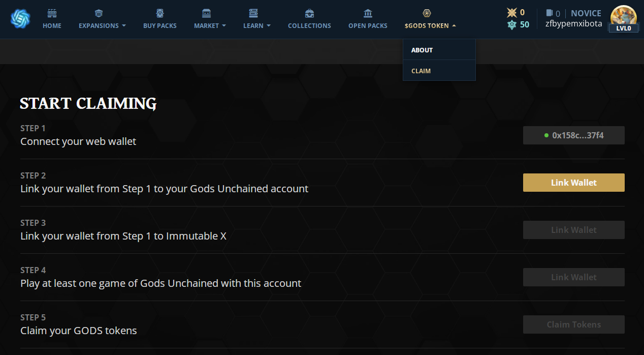Click the LVL0 level badge
This screenshot has width=644, height=355.
[623, 28]
